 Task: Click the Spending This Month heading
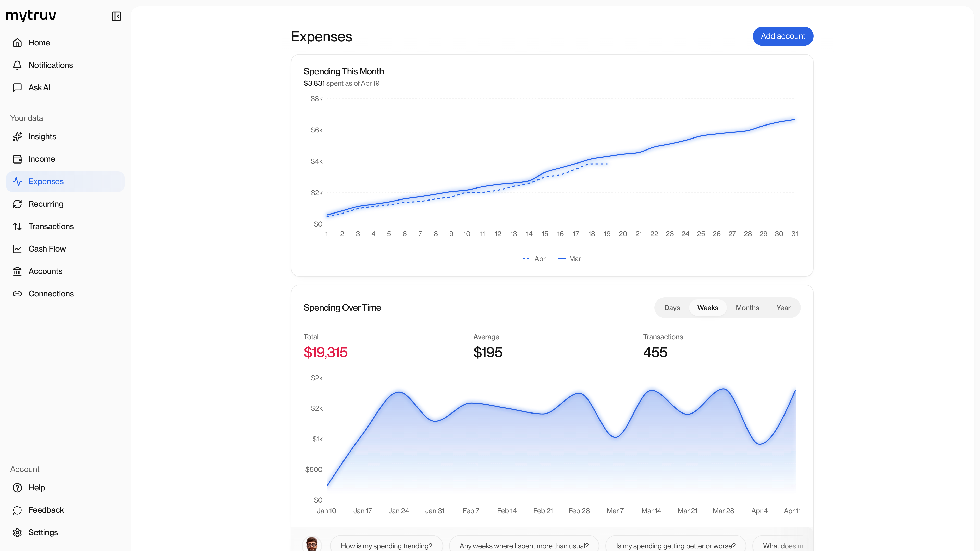[344, 71]
